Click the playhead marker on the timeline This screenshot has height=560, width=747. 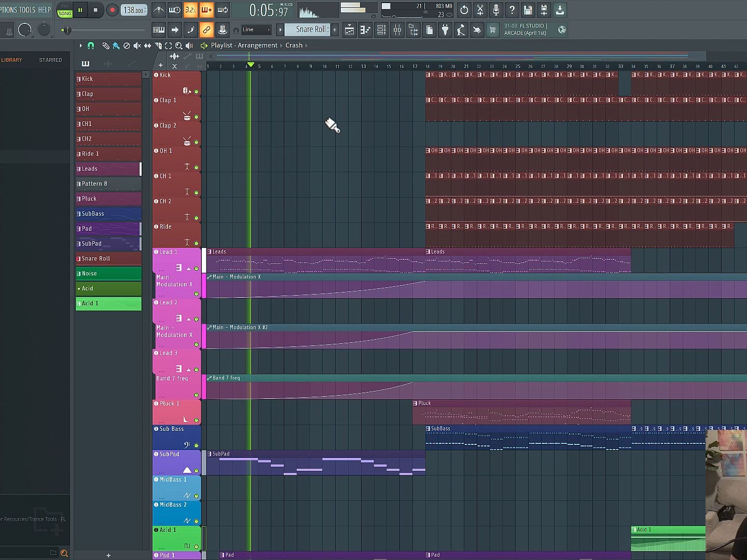coord(251,65)
